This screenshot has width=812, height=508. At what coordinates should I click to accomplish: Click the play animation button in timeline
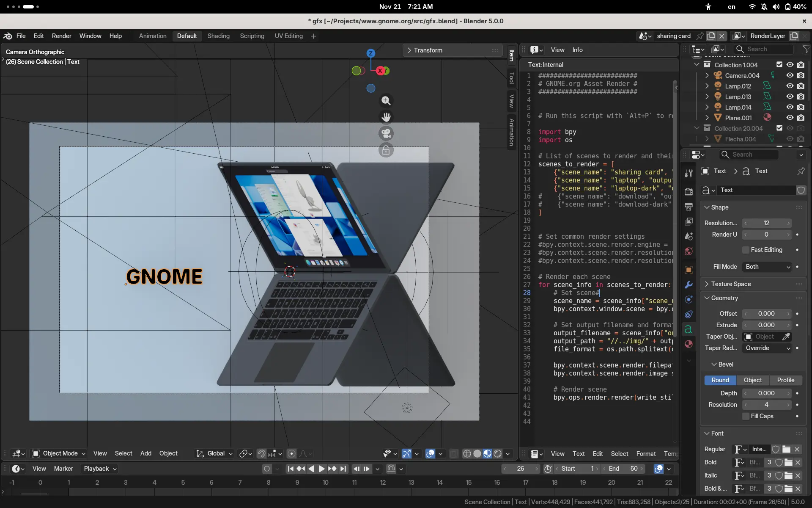click(x=321, y=469)
